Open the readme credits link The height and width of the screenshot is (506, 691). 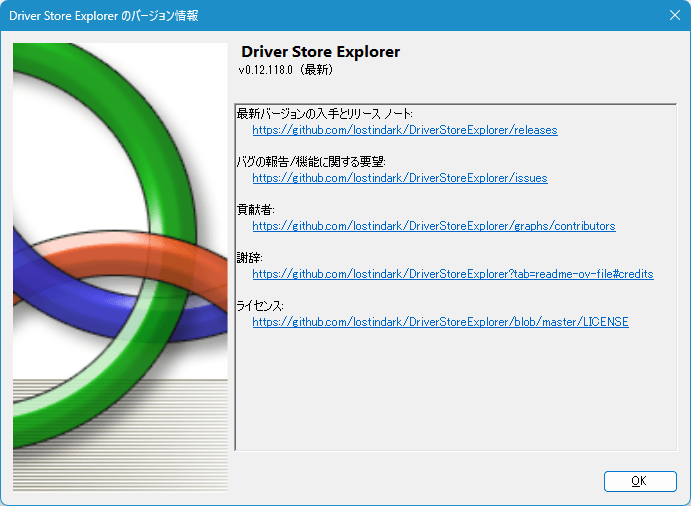click(x=453, y=274)
